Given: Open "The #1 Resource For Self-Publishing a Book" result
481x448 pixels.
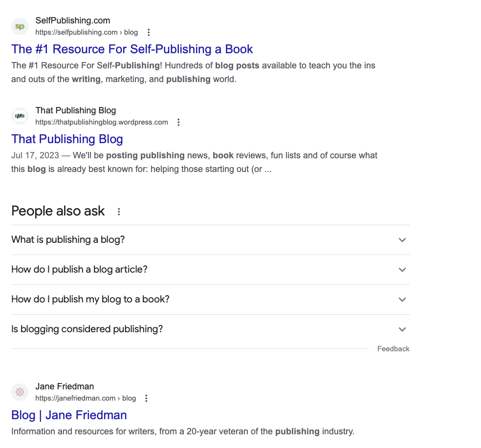Looking at the screenshot, I should 132,49.
